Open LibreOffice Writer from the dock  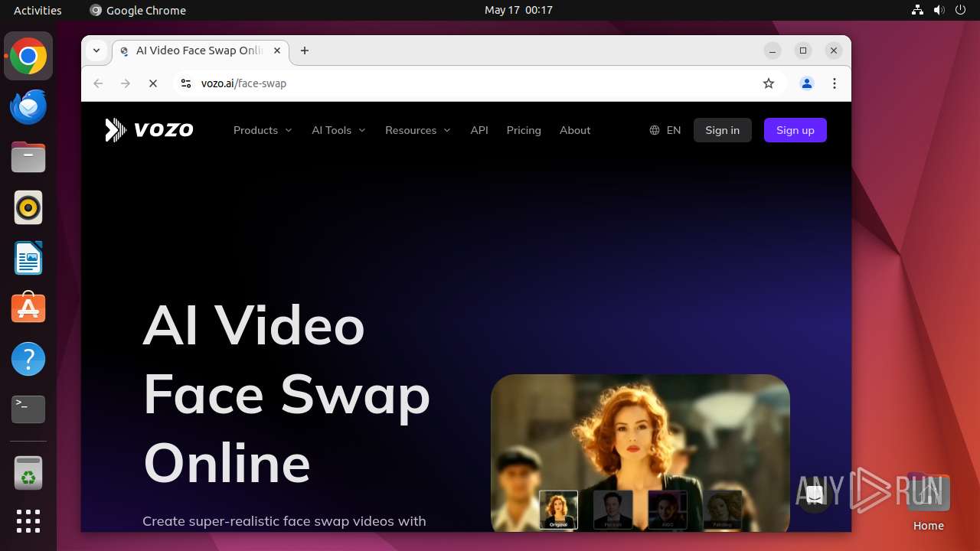pos(28,258)
